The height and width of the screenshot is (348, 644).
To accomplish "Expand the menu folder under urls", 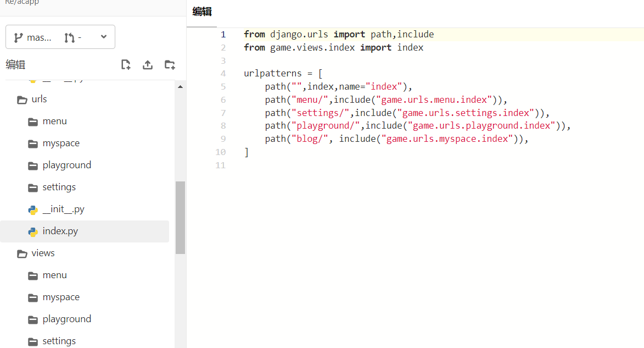I will [54, 121].
